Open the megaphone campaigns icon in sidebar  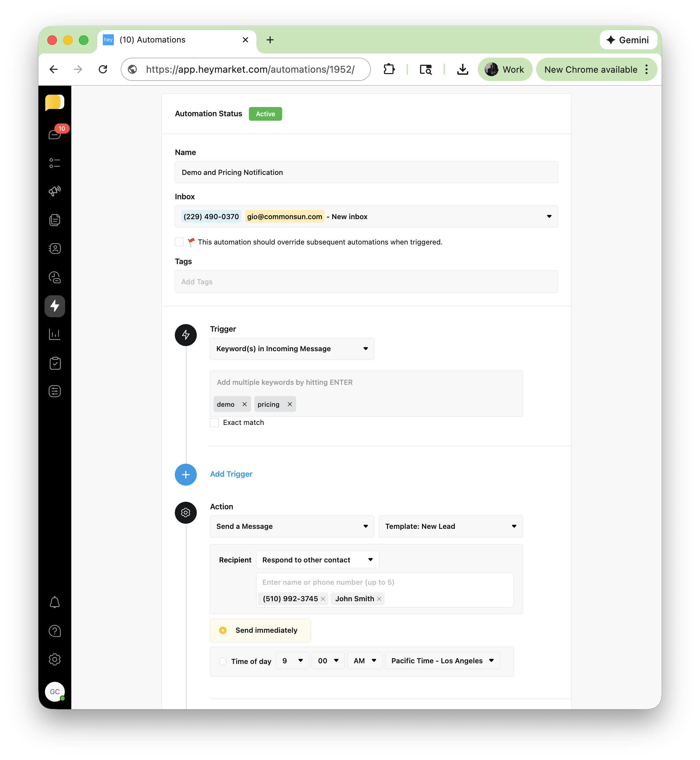point(55,191)
